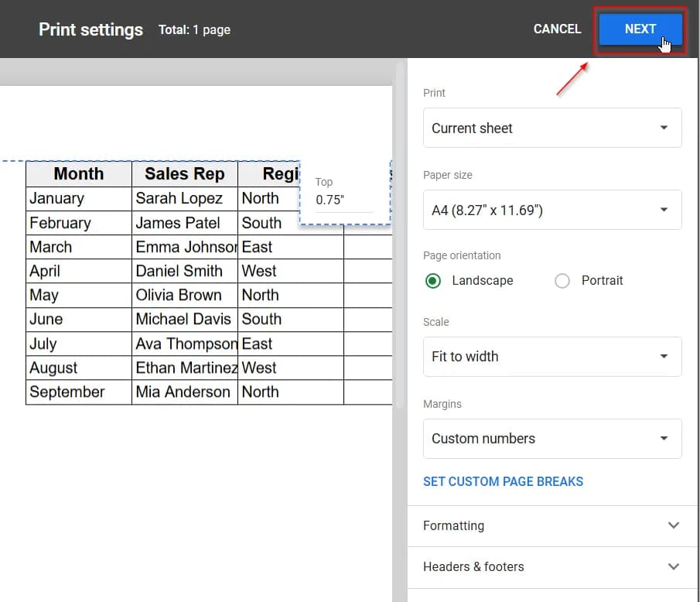Click the Total: 1 page label
Screen dimensions: 700x602
[x=194, y=30]
